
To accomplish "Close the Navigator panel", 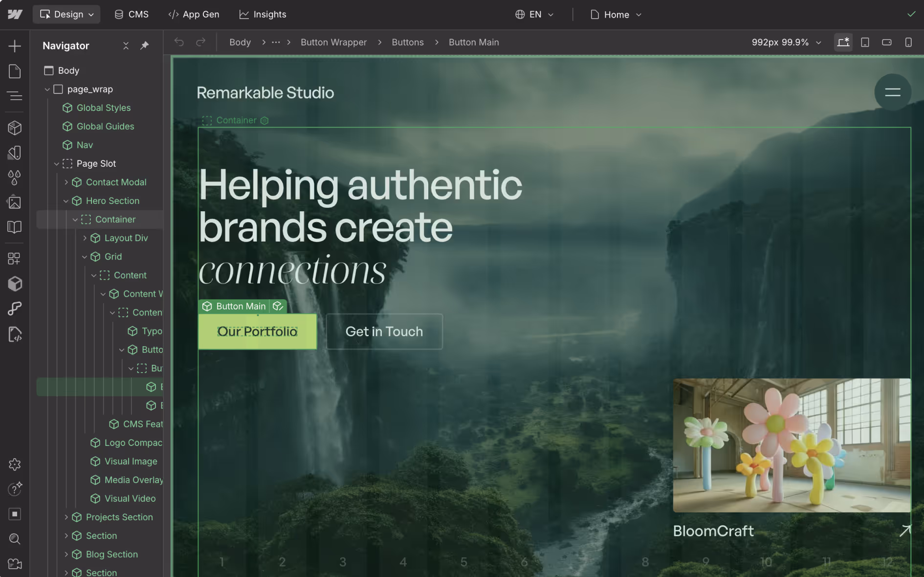I will click(x=126, y=45).
